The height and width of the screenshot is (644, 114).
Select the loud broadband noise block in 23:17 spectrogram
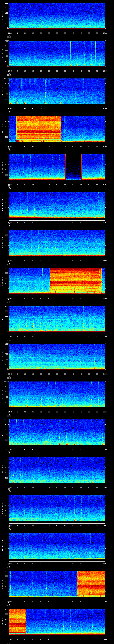coord(39,129)
